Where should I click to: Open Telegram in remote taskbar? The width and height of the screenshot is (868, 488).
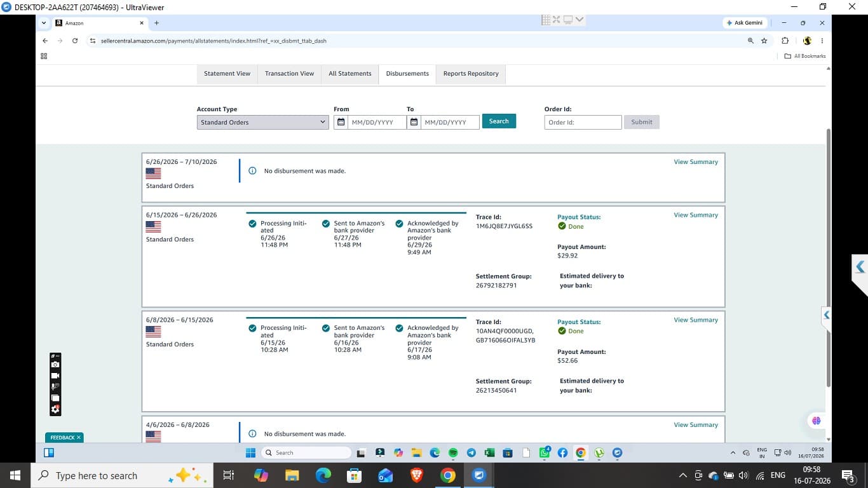tap(471, 453)
